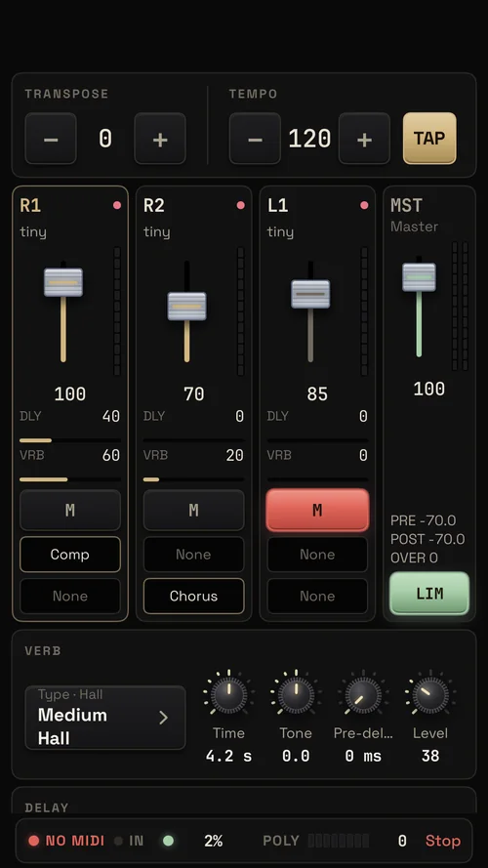This screenshot has width=488, height=868.
Task: Click the POST -70.0 master reading
Action: 427,539
